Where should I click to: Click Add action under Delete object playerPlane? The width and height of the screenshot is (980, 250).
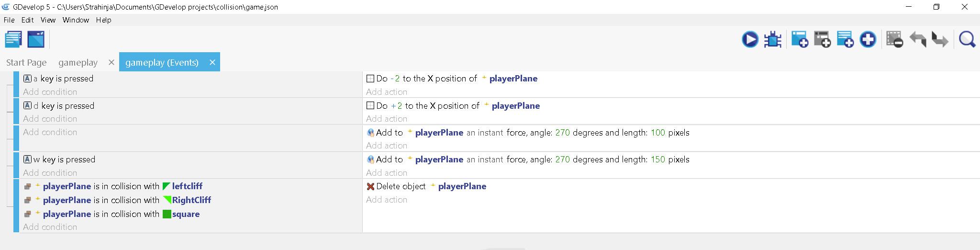click(x=387, y=200)
